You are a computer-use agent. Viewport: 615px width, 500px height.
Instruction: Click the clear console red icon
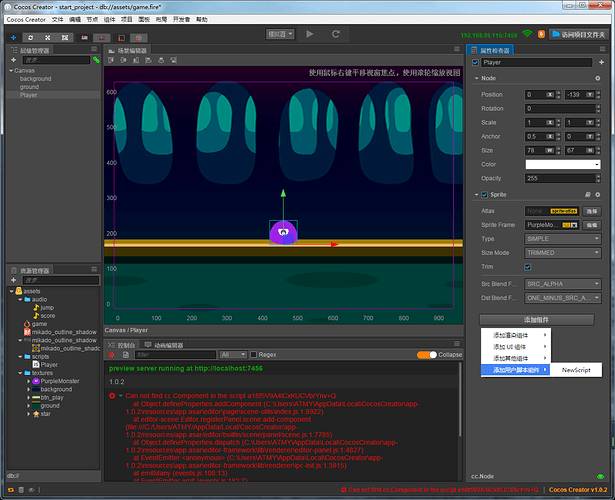tap(111, 355)
